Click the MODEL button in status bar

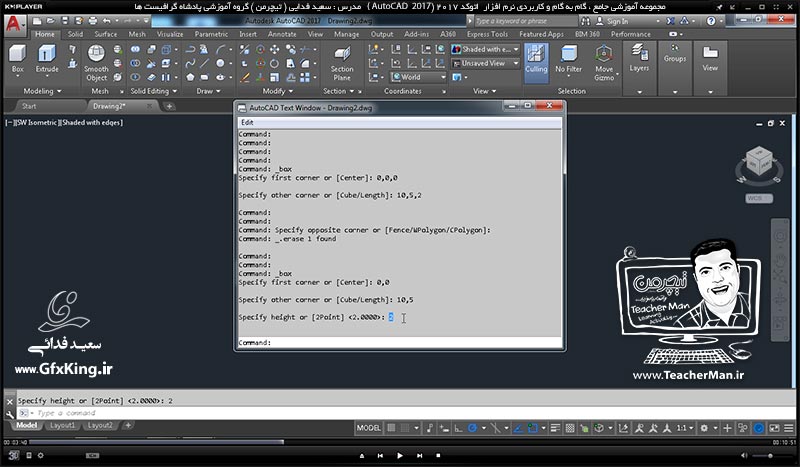(x=368, y=428)
